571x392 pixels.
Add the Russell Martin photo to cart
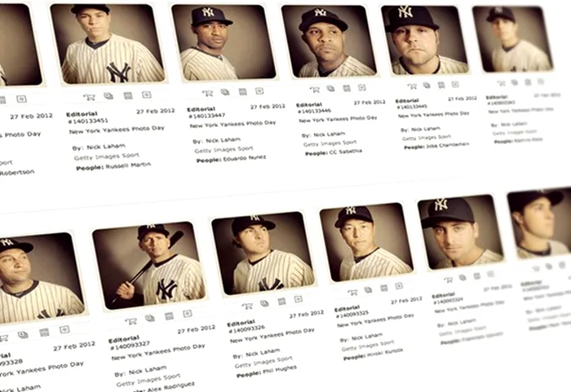pyautogui.click(x=89, y=97)
